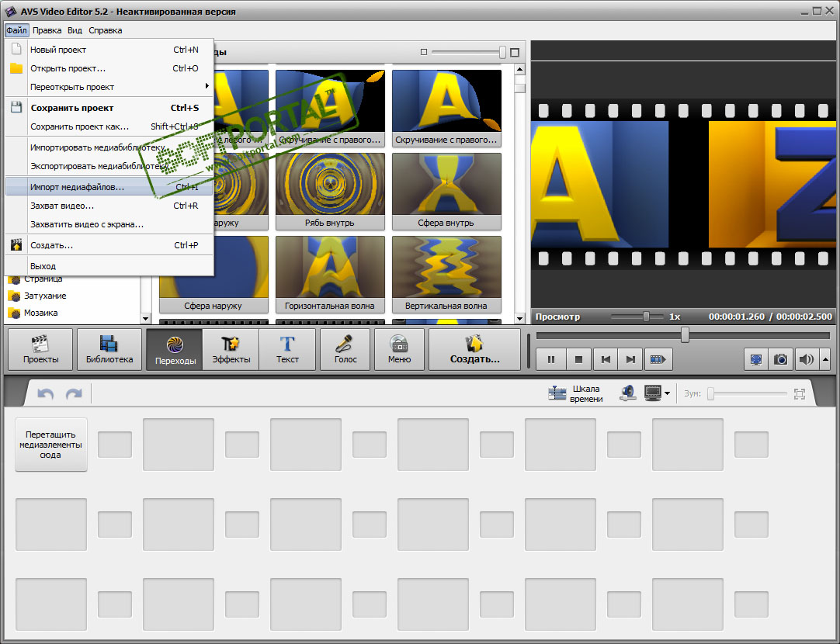This screenshot has height=644, width=840.
Task: Select the Мозаика category folder
Action: (33, 313)
